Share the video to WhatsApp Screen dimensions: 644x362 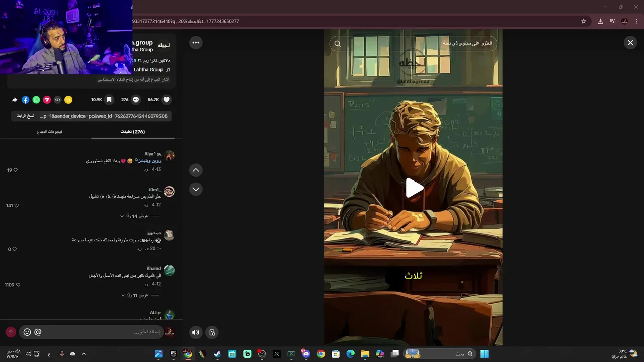36,100
